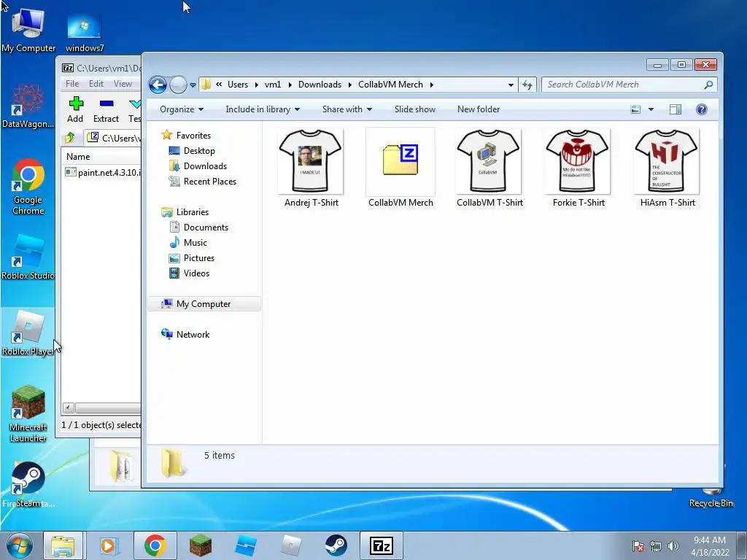
Task: Click the 7-Zip Extract button
Action: pyautogui.click(x=106, y=110)
